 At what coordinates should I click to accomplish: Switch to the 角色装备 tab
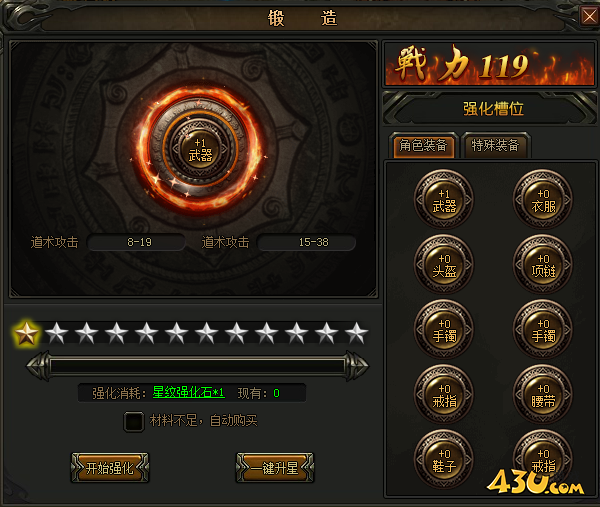(x=424, y=146)
